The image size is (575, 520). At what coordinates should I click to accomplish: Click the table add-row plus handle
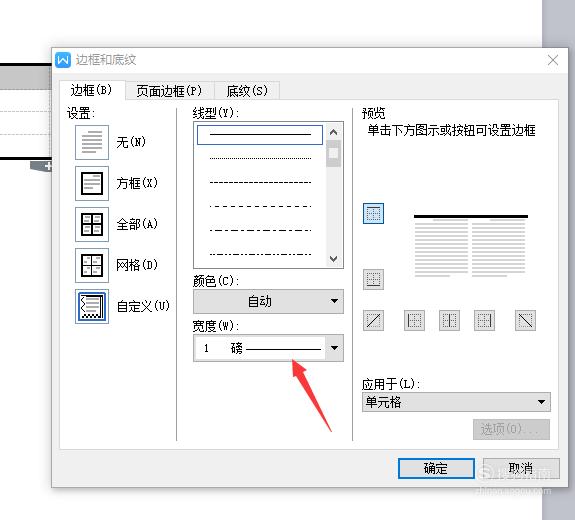click(47, 166)
